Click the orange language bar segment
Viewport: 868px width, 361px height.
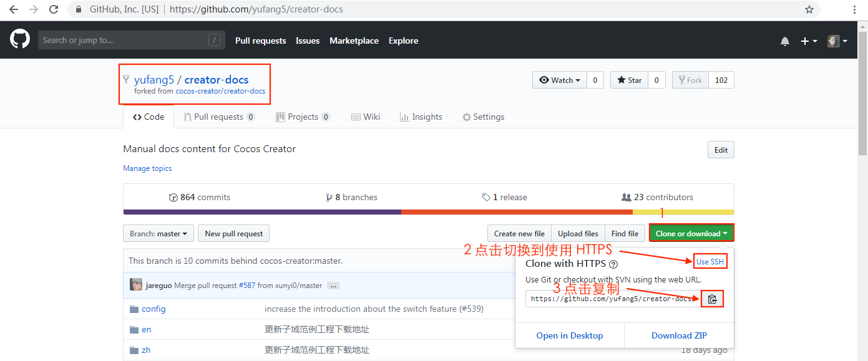517,212
